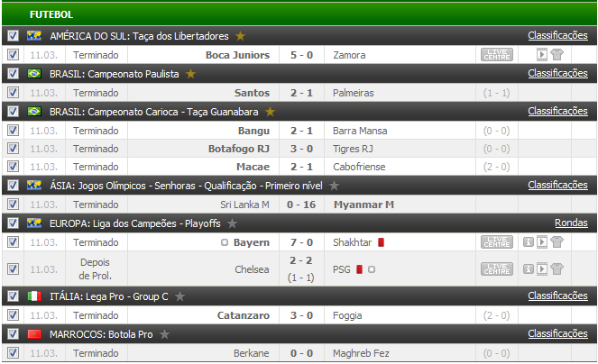Screen dimensions: 598x364
Task: Open Classificações for Marrocos Botola Pro
Action: click(557, 334)
